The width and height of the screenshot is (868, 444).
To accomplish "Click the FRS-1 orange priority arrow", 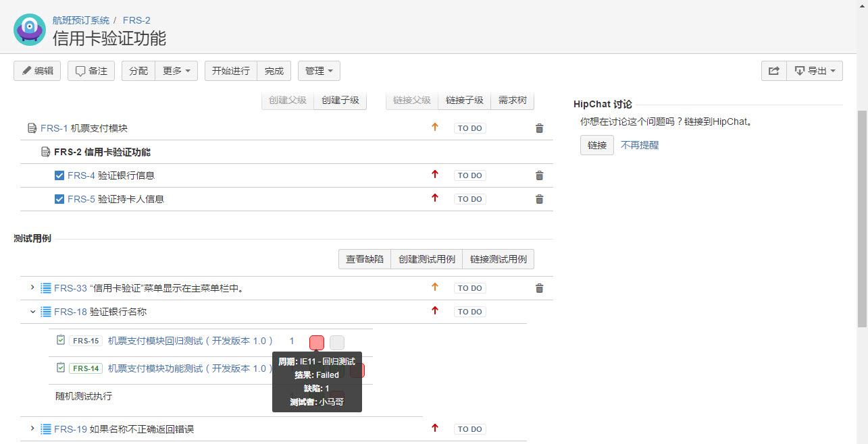I will click(435, 127).
